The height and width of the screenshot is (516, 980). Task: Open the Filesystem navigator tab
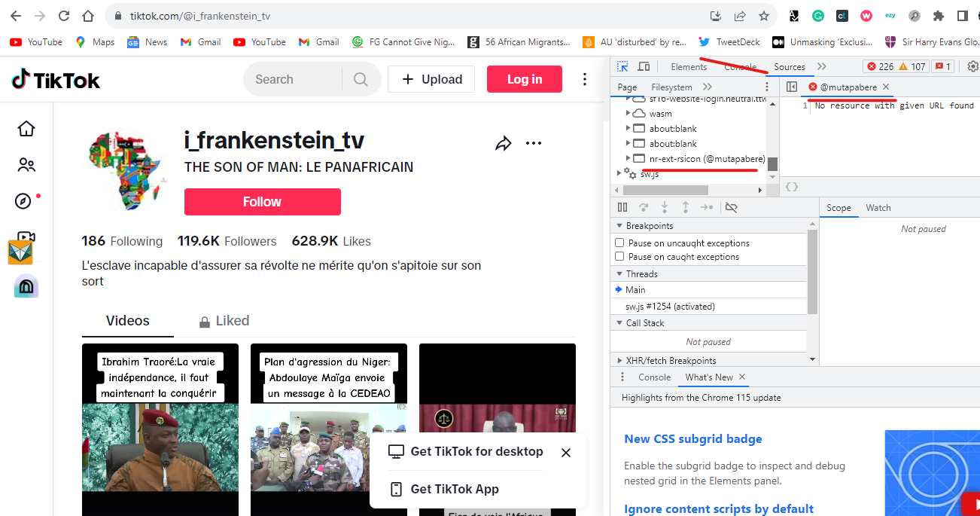[x=671, y=87]
